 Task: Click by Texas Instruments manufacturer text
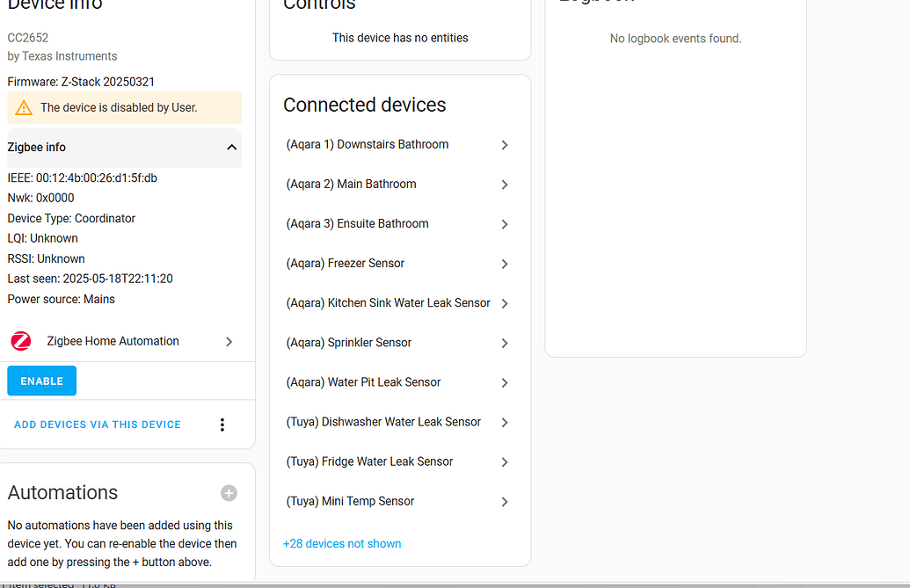62,56
